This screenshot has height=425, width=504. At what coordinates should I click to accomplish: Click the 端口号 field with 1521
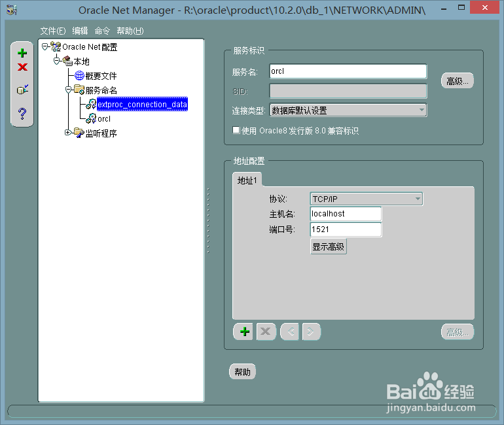346,229
